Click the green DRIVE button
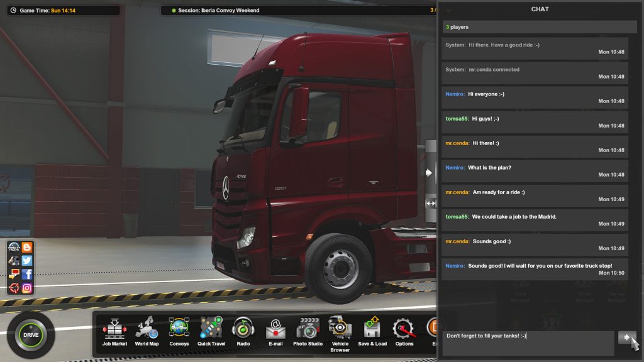This screenshot has height=362, width=644. pos(31,335)
